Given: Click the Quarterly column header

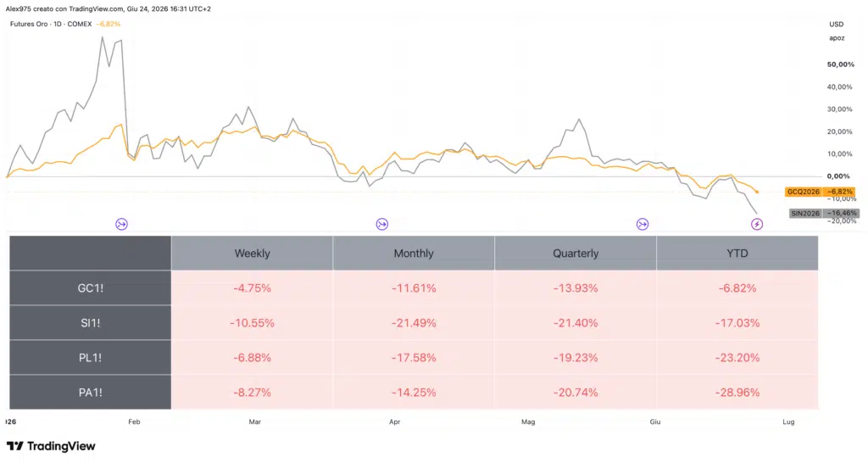Looking at the screenshot, I should pos(576,253).
